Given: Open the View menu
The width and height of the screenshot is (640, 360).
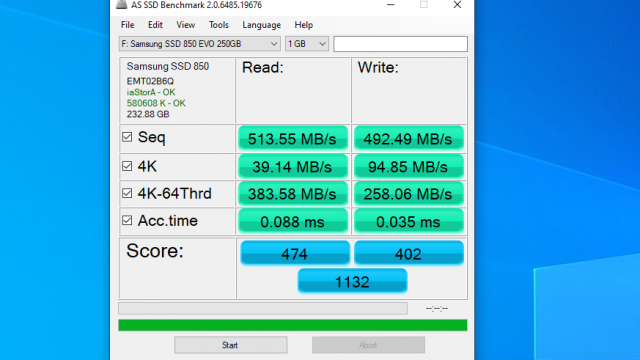Looking at the screenshot, I should point(185,25).
